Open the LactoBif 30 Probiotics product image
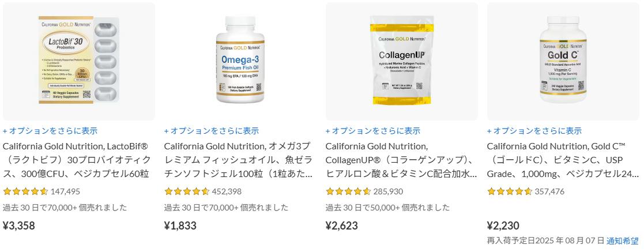 pos(79,62)
